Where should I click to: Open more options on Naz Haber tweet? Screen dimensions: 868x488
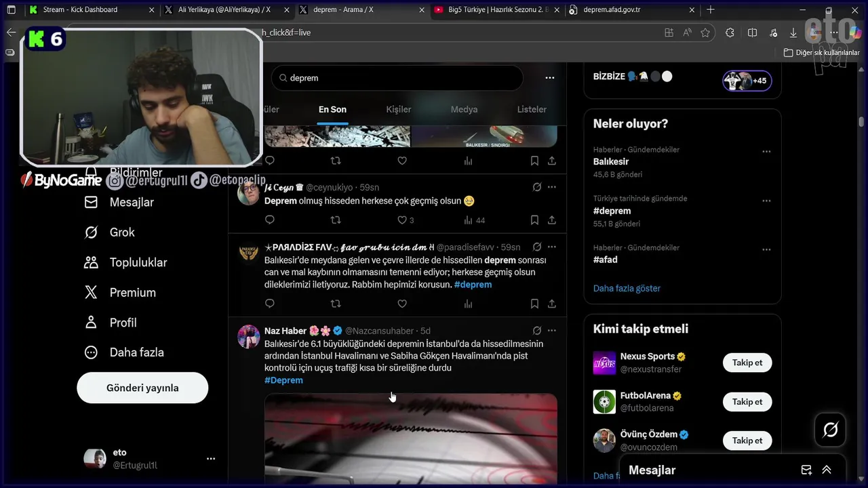click(552, 331)
